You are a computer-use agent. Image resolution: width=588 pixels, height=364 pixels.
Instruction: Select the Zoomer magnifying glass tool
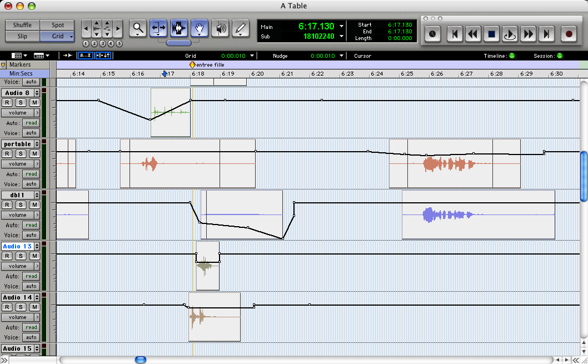[138, 27]
